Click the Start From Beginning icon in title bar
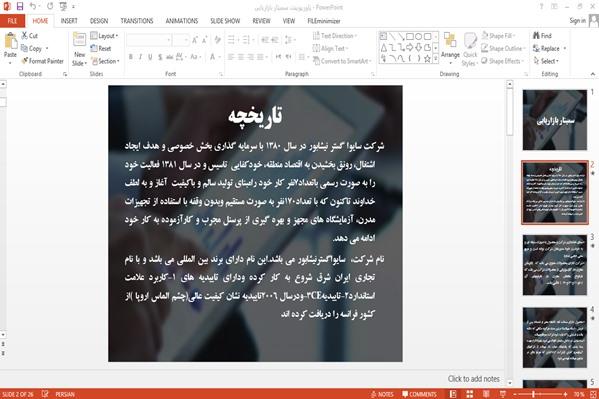The width and height of the screenshot is (599, 399). pos(63,6)
